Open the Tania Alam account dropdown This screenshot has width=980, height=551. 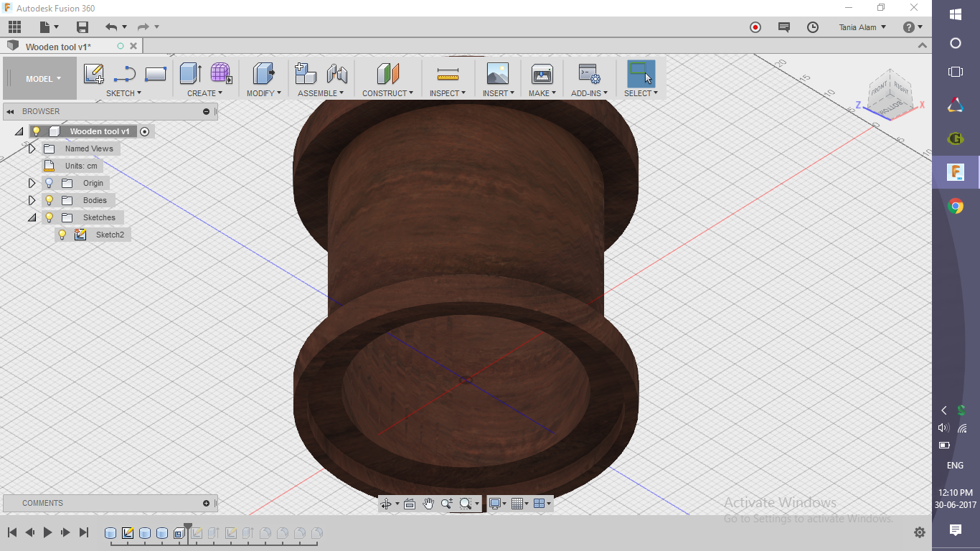point(862,27)
